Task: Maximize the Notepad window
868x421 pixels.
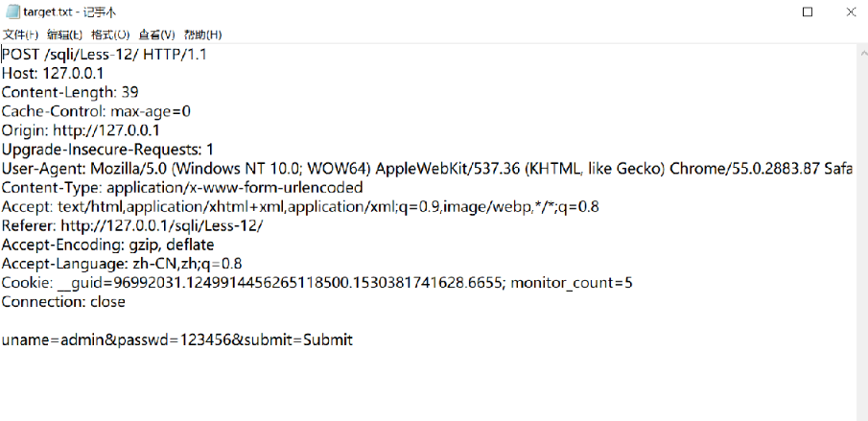Action: (808, 12)
